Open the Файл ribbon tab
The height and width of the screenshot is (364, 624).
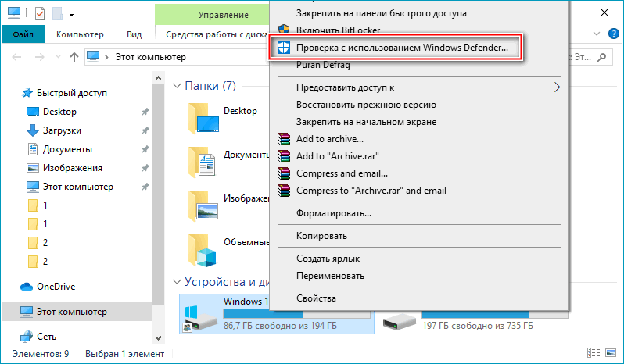23,34
